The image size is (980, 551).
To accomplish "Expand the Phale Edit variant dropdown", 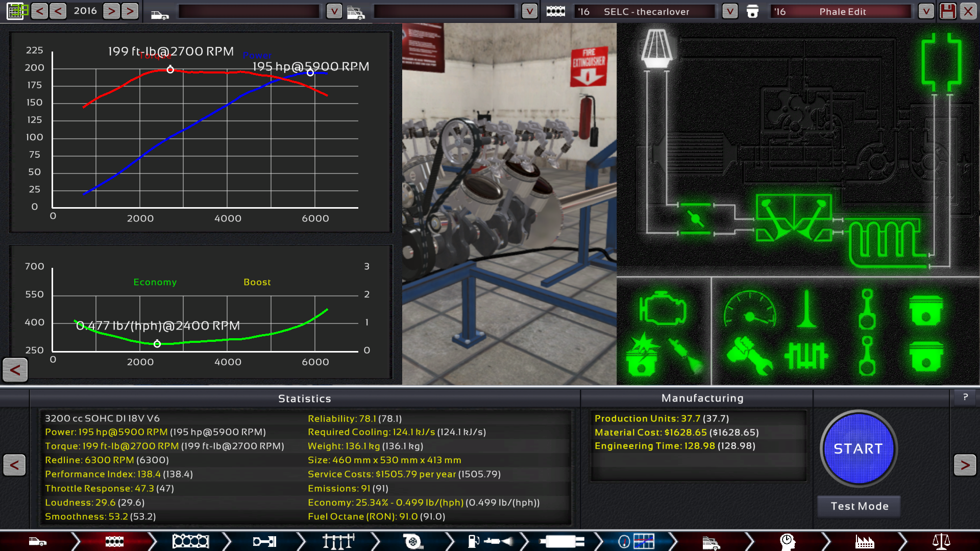I will [x=925, y=11].
